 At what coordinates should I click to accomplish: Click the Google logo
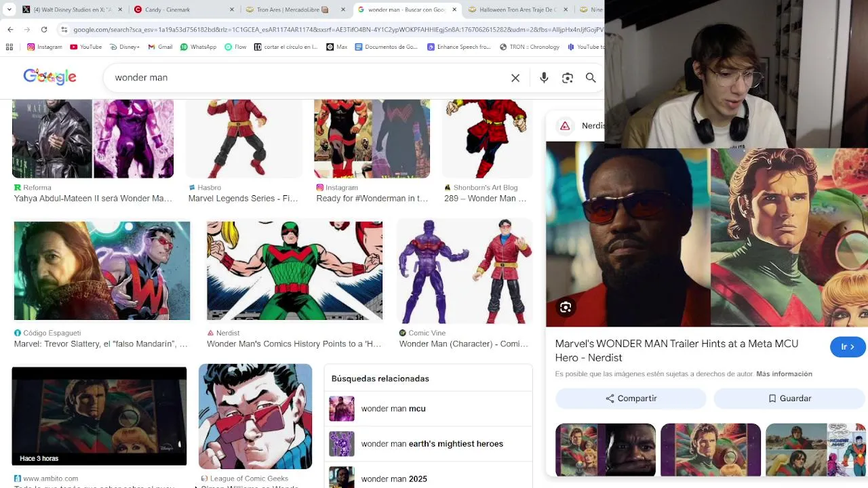coord(50,77)
